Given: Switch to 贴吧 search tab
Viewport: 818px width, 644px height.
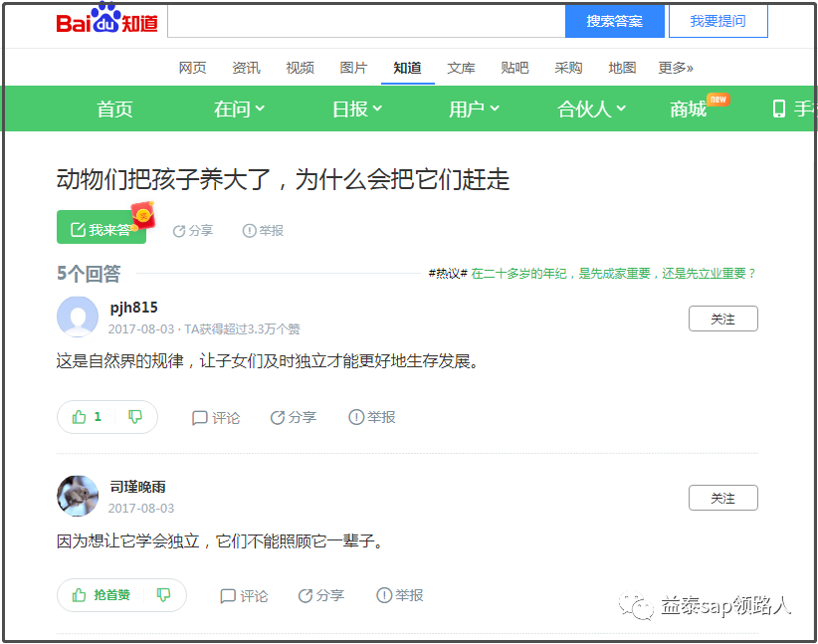Looking at the screenshot, I should (514, 68).
